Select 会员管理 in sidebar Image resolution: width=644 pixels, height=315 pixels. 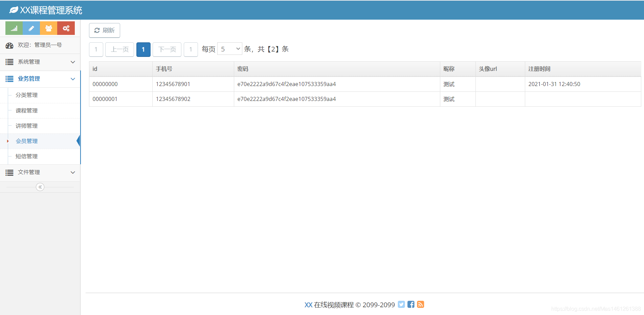(27, 141)
